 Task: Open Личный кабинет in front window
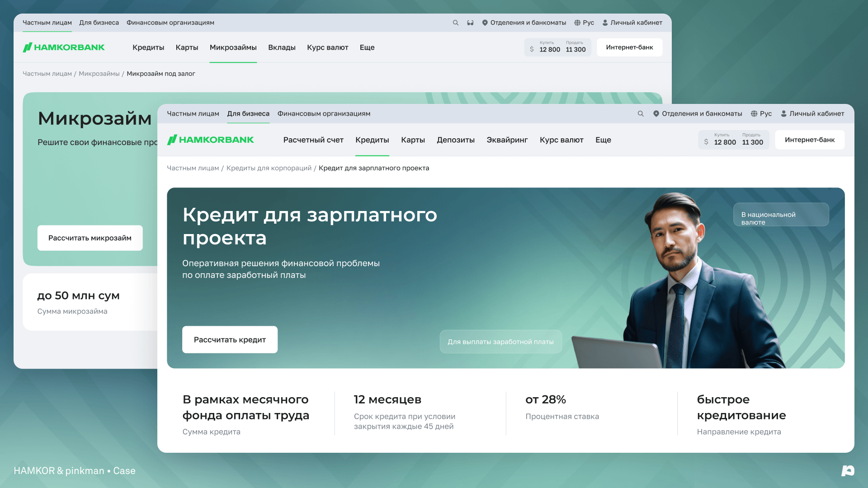(x=812, y=114)
